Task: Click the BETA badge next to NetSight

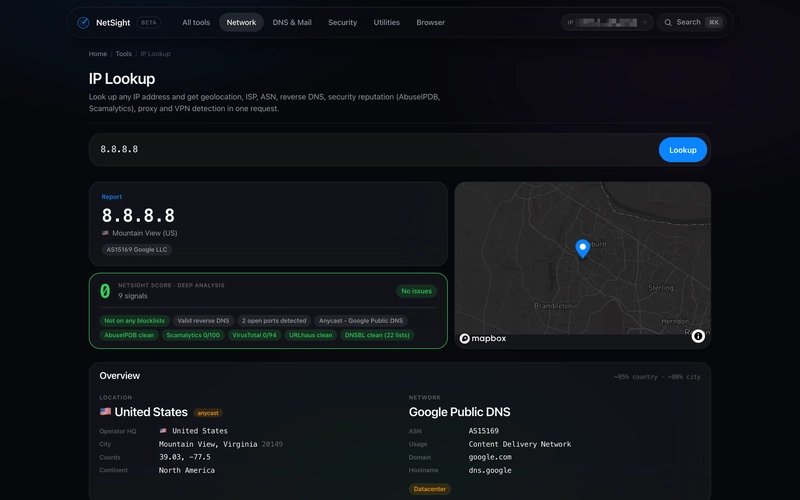Action: pyautogui.click(x=148, y=22)
